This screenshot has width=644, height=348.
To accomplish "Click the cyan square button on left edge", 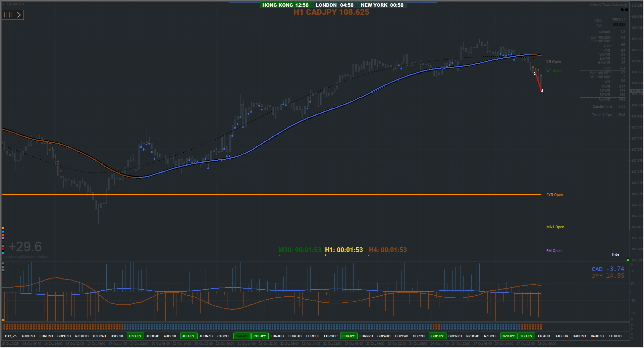I will coord(3,253).
